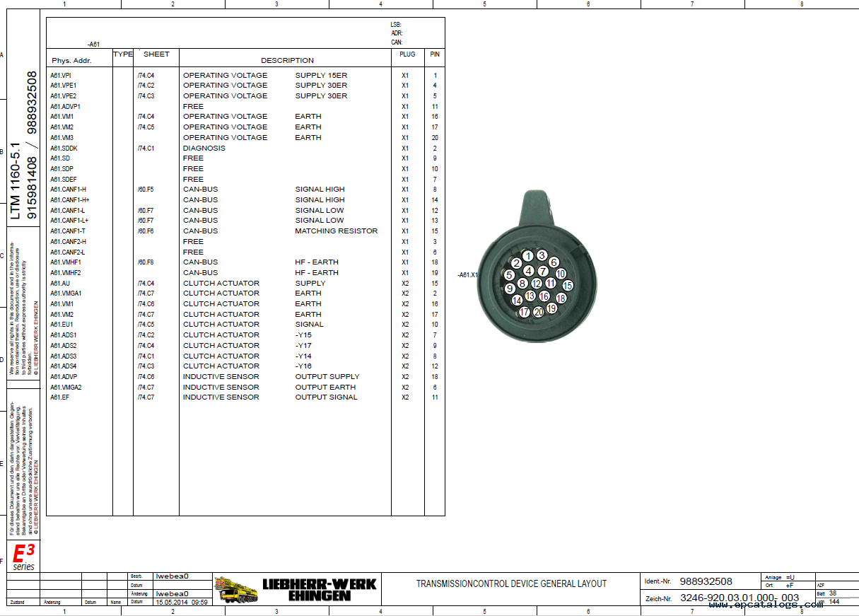Select the A61.CANF1-L+ address cell
The height and width of the screenshot is (616, 859).
pos(69,221)
